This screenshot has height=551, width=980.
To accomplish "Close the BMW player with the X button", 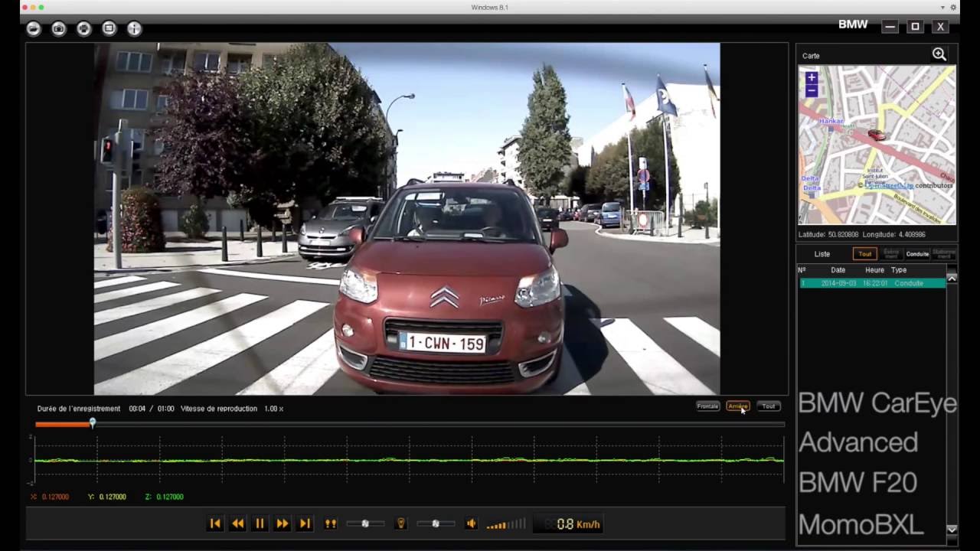I will click(941, 27).
